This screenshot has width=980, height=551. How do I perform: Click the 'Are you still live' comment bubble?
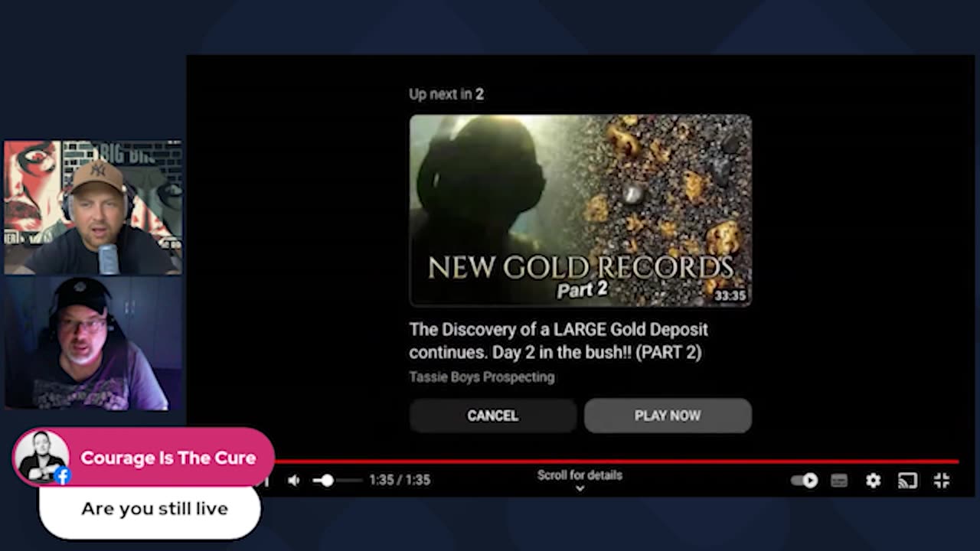click(x=150, y=510)
